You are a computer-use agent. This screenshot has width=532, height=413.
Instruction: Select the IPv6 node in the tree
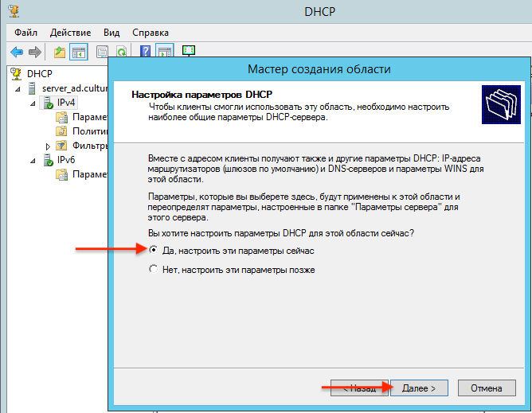coord(67,160)
